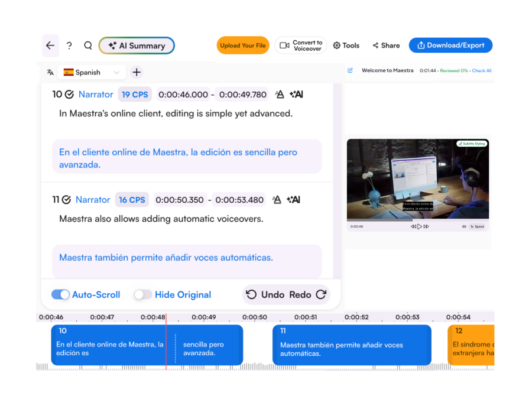This screenshot has height=399, width=532.
Task: Edit end time 0:00:49.780
Action: click(242, 95)
